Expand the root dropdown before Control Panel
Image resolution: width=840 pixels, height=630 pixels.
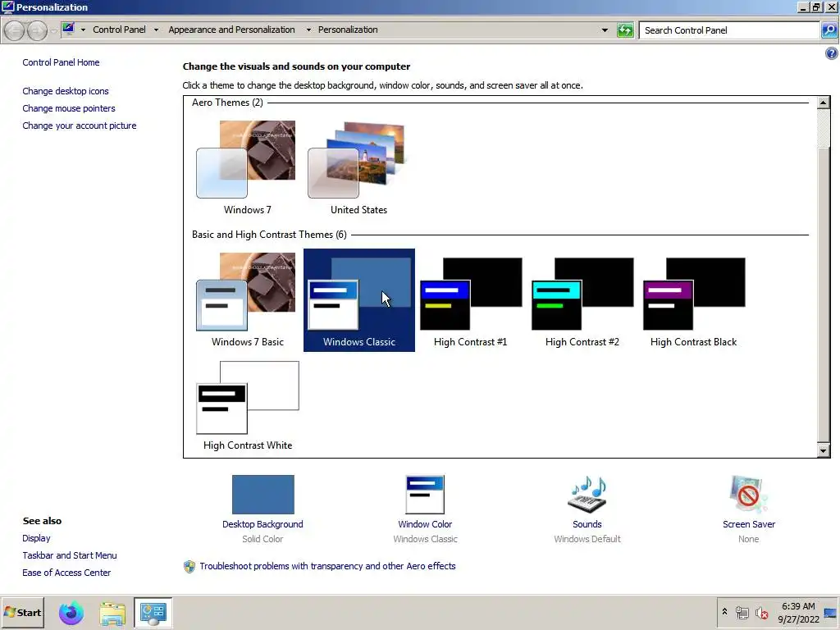click(x=83, y=30)
